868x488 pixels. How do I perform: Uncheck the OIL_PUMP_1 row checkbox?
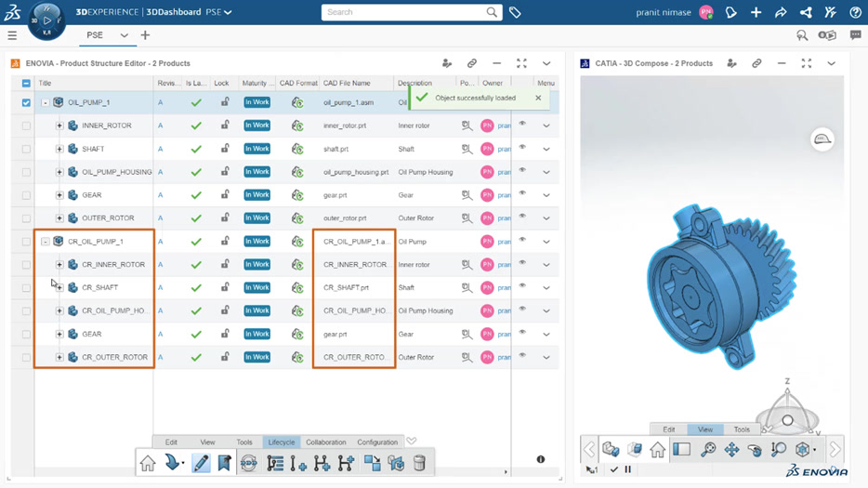click(x=26, y=102)
